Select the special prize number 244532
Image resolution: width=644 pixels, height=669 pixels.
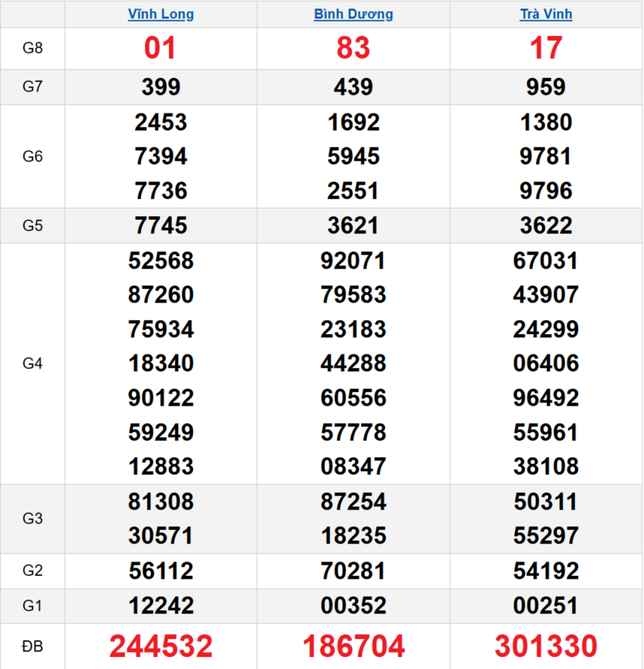(161, 646)
